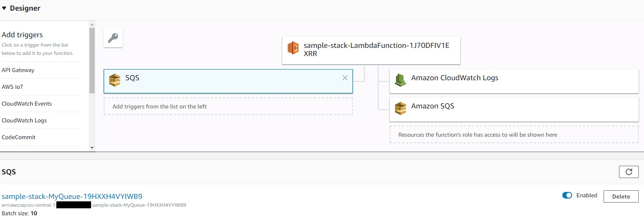Viewport: 644px width, 221px height.
Task: Open the permissions key icon
Action: pyautogui.click(x=113, y=38)
